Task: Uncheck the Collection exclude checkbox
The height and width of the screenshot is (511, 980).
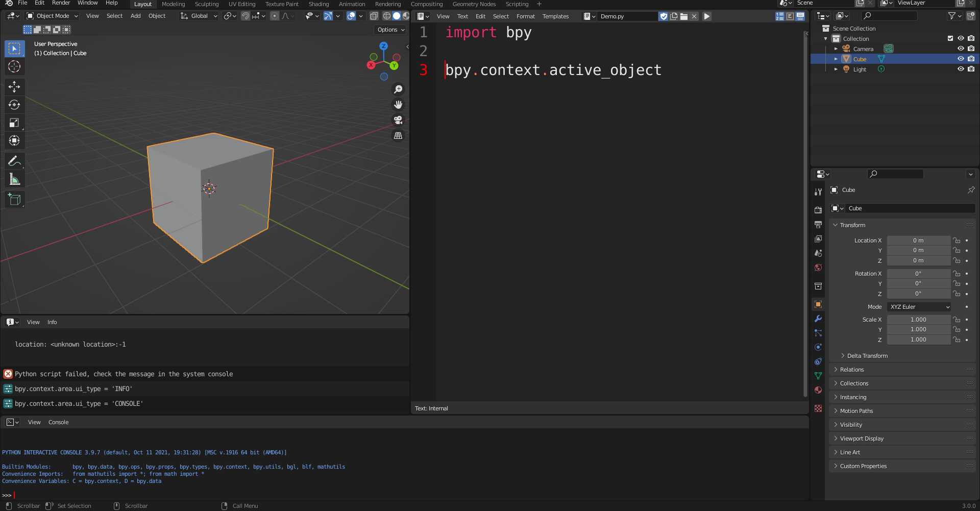Action: [x=950, y=38]
